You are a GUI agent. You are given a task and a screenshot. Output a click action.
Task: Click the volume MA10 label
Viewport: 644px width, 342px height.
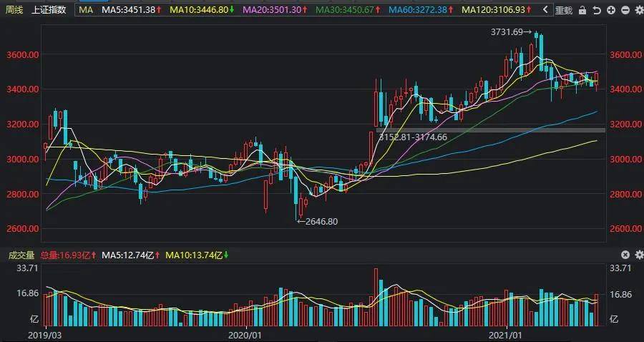pos(197,255)
